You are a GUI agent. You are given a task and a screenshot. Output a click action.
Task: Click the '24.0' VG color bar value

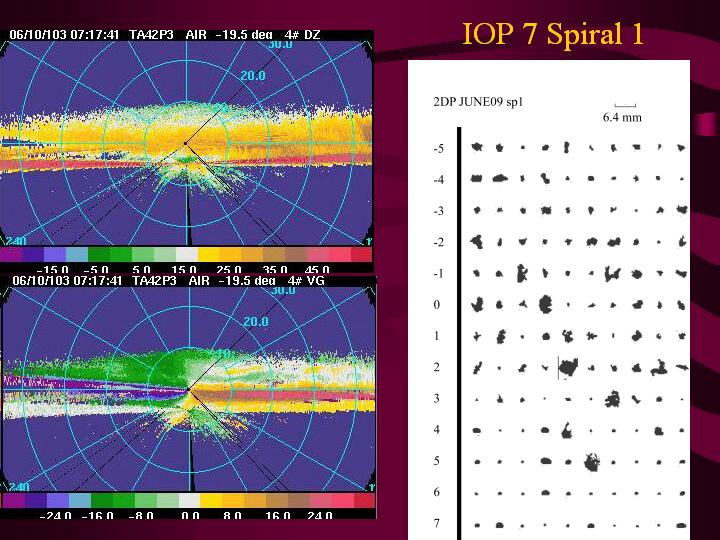click(320, 515)
